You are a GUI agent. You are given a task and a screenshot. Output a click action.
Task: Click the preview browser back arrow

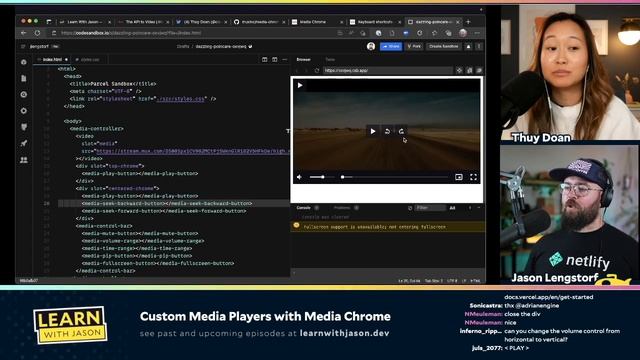(297, 71)
